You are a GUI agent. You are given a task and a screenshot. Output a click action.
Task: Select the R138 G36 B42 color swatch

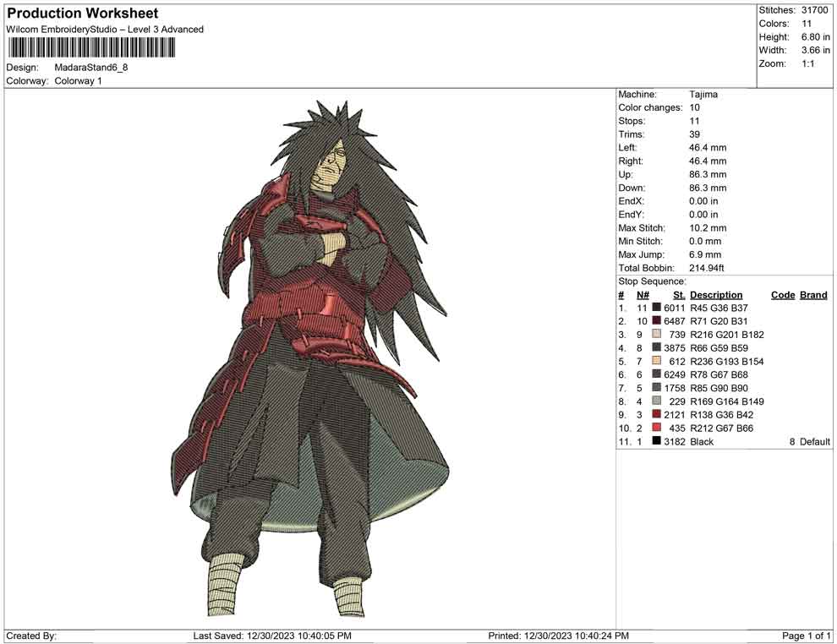(657, 414)
